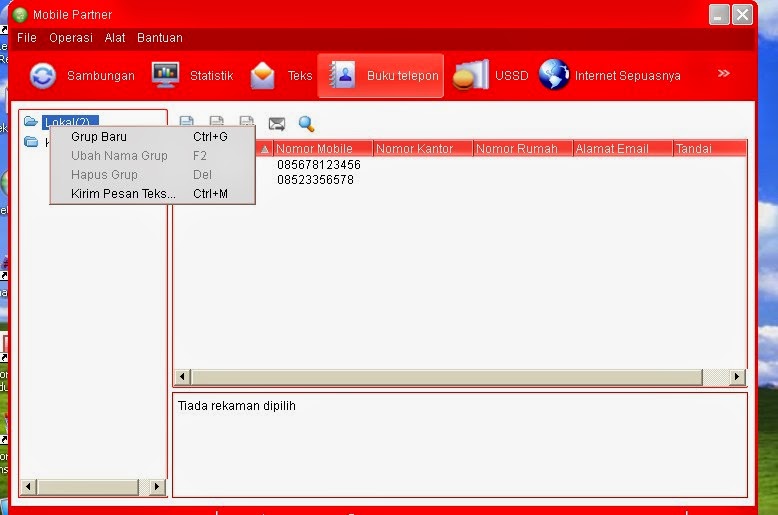This screenshot has width=778, height=515.
Task: Open the Alat menu
Action: [x=115, y=38]
